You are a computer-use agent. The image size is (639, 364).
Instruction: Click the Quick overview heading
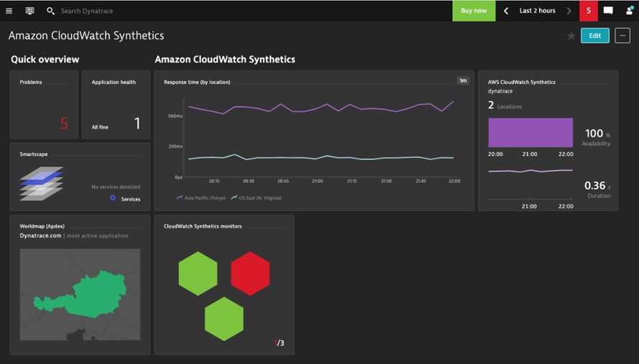click(45, 60)
